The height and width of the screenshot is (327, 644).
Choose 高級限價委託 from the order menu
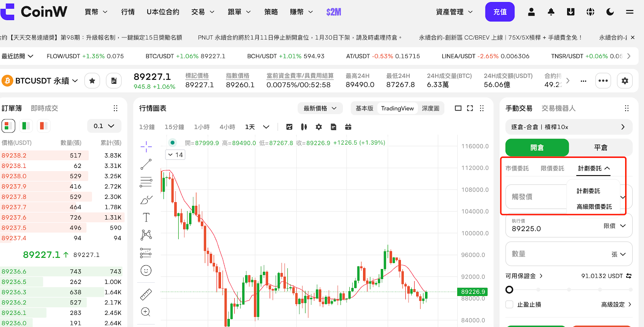click(594, 207)
